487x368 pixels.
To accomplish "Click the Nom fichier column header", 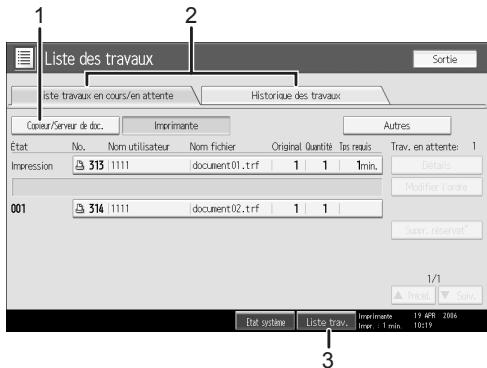I will [x=212, y=147].
